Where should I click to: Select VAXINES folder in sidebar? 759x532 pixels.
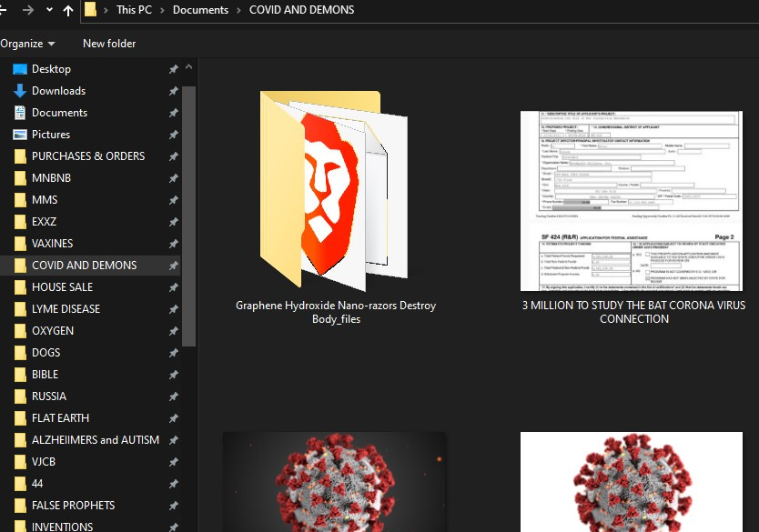90,244
